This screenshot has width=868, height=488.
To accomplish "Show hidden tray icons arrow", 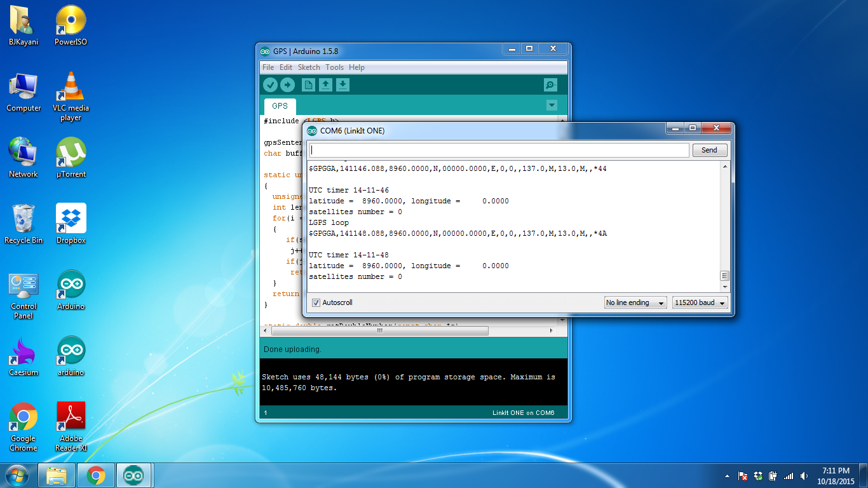I will 728,476.
